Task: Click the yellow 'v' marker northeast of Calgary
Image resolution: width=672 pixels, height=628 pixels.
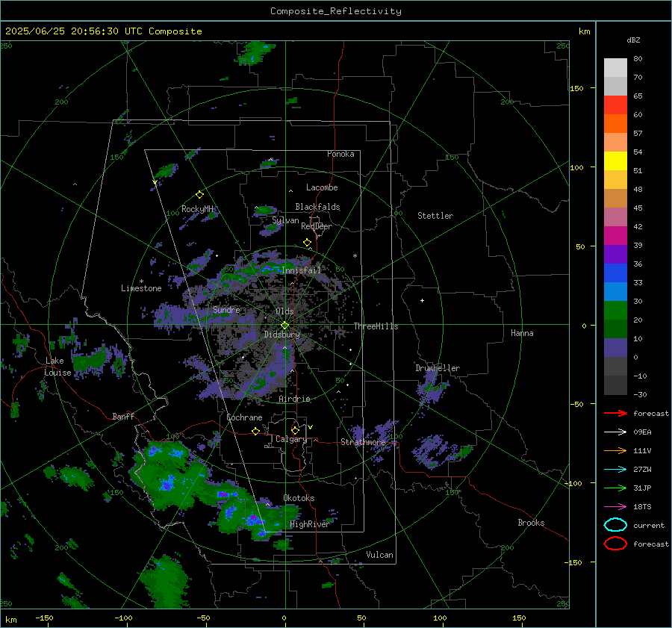Action: [x=311, y=427]
